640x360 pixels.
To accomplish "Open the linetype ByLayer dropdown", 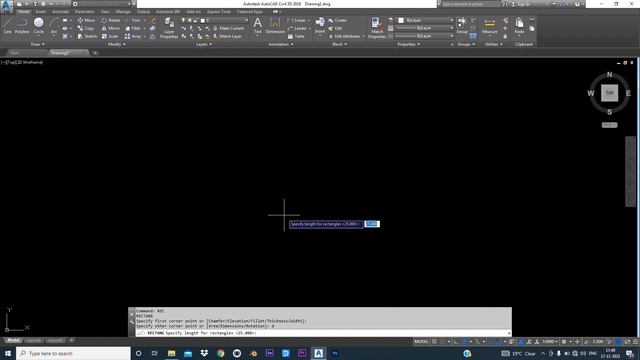I will tap(425, 36).
